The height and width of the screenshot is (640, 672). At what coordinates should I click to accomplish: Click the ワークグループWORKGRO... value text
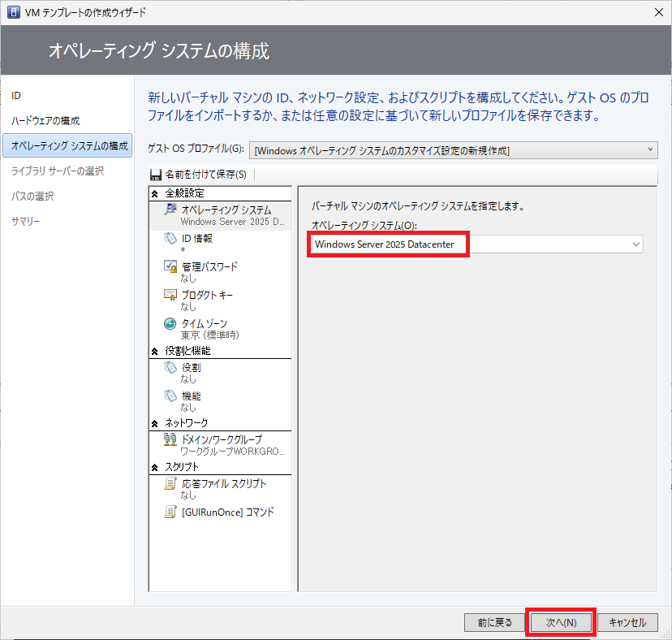pos(232,452)
